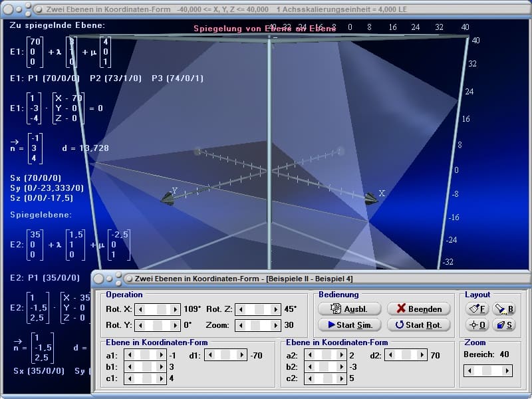Increase c2 with right arrow

click(x=342, y=378)
